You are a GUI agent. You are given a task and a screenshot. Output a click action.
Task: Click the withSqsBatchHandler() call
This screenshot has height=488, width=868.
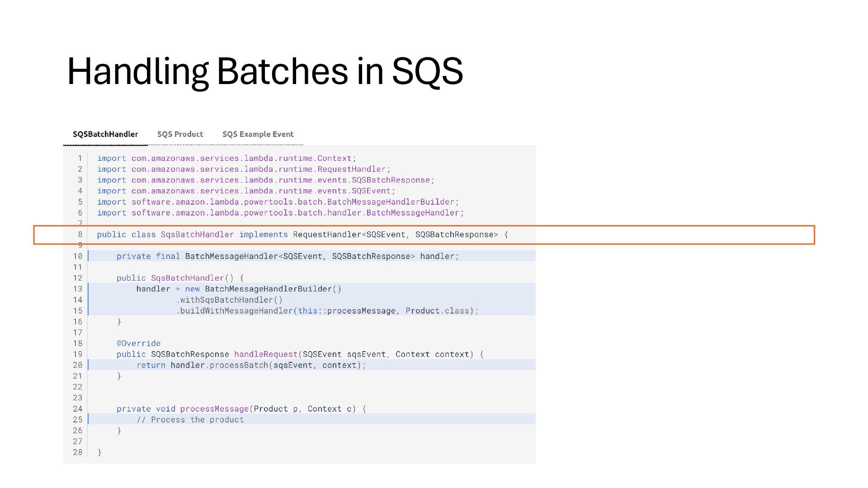point(229,300)
